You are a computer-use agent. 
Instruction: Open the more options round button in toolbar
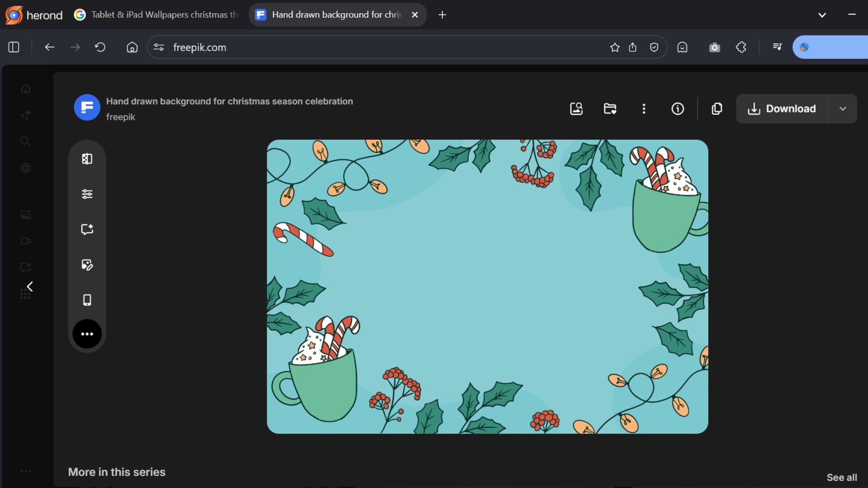tap(87, 333)
